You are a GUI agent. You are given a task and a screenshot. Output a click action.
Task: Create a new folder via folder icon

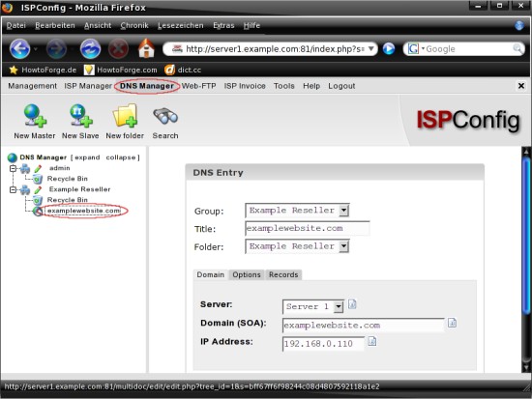[x=125, y=116]
